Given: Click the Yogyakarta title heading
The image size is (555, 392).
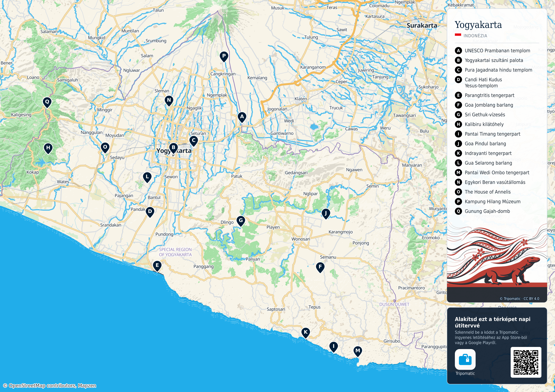Looking at the screenshot, I should tap(478, 25).
